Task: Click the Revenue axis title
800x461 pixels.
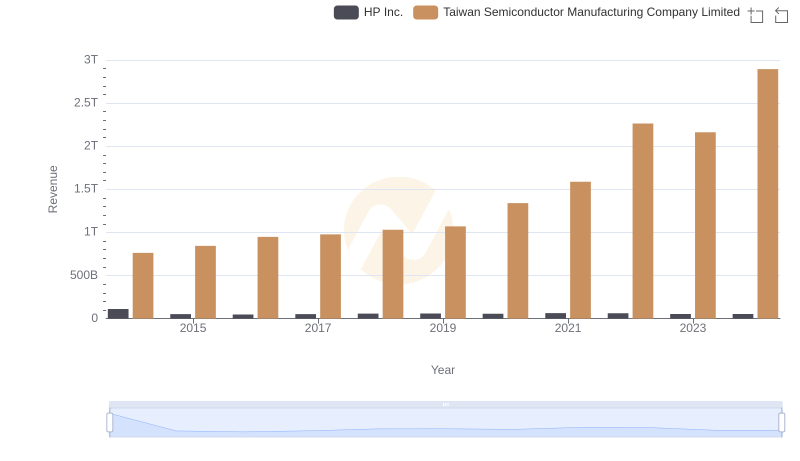Action: (x=53, y=189)
